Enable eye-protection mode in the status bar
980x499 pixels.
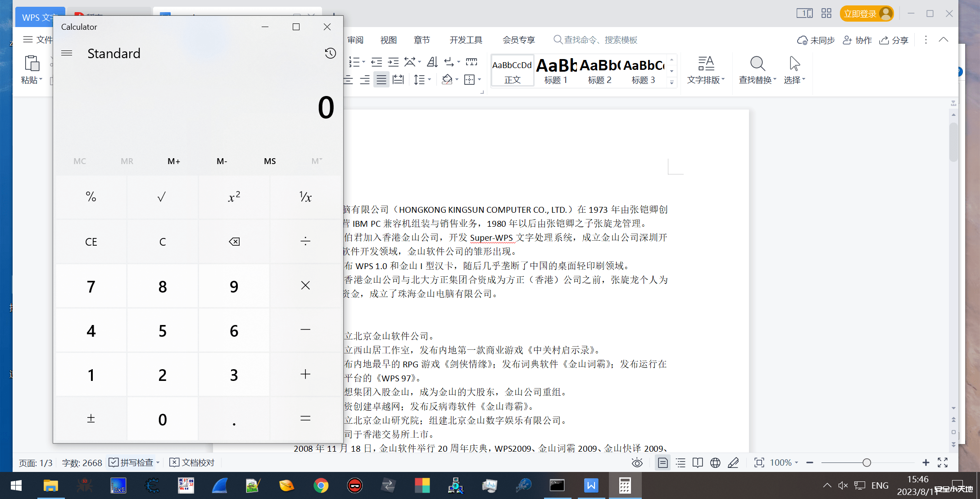pyautogui.click(x=637, y=462)
